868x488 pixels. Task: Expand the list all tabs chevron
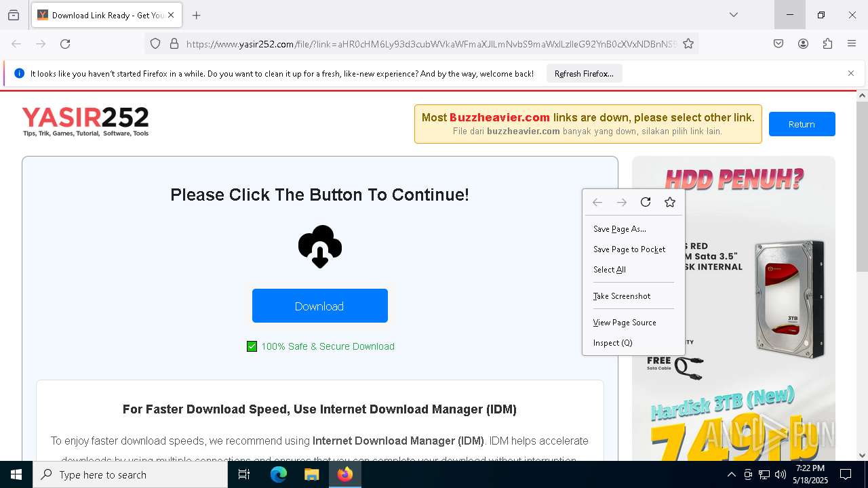coord(734,15)
